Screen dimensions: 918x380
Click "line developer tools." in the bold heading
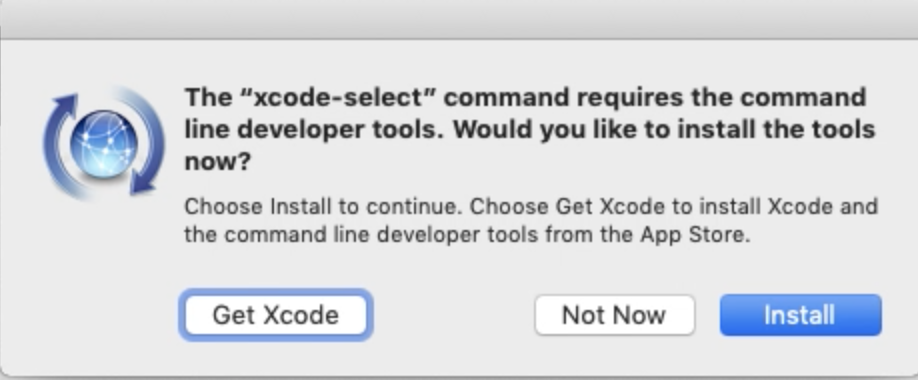314,129
